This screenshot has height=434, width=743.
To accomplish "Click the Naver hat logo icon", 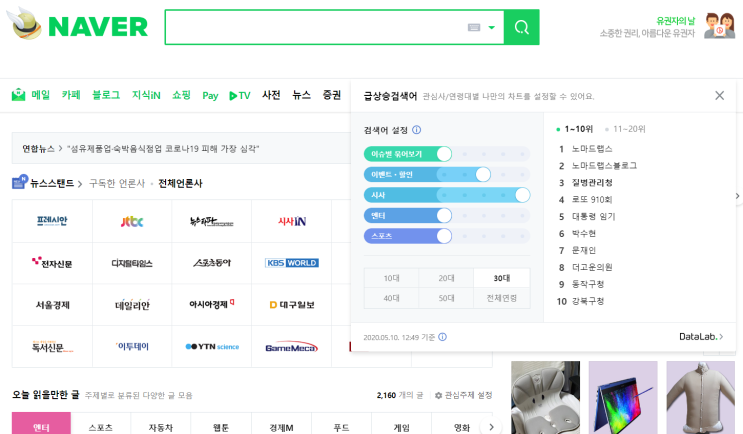I will (24, 24).
